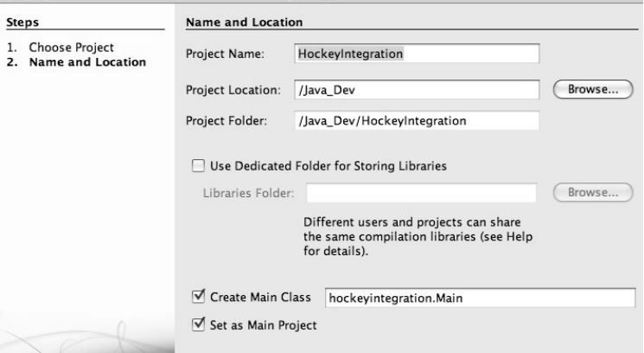Viewport: 644px width, 353px height.
Task: Click the Project Name text field
Action: 417,54
